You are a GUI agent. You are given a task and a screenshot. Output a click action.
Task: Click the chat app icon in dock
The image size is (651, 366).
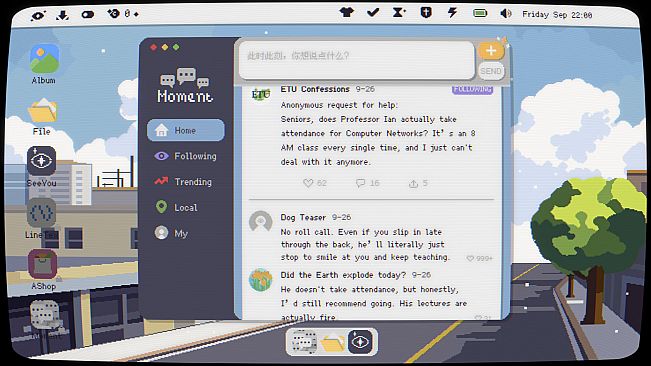tap(304, 342)
